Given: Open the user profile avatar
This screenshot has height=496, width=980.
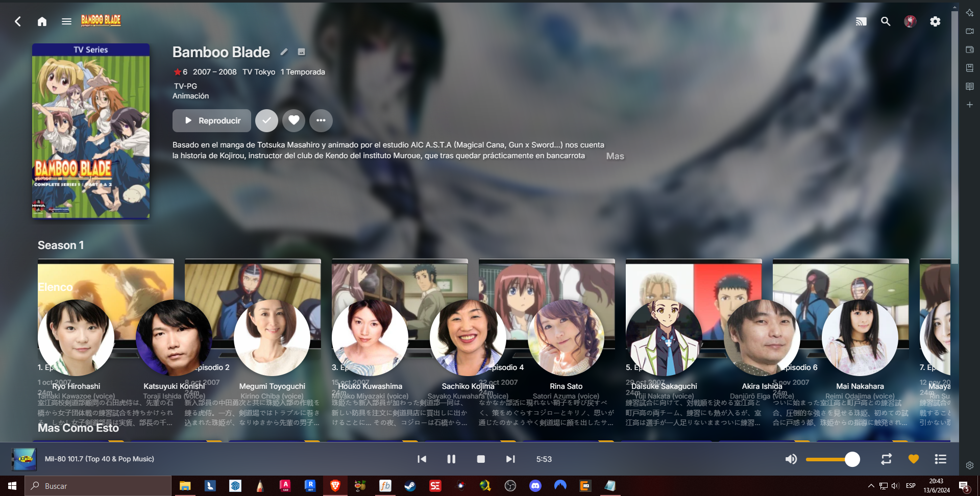Looking at the screenshot, I should click(x=910, y=21).
